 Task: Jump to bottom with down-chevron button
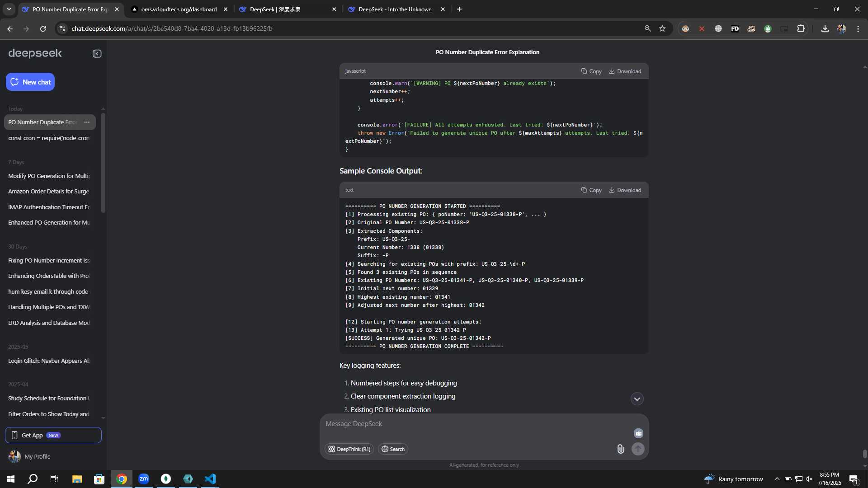[637, 399]
